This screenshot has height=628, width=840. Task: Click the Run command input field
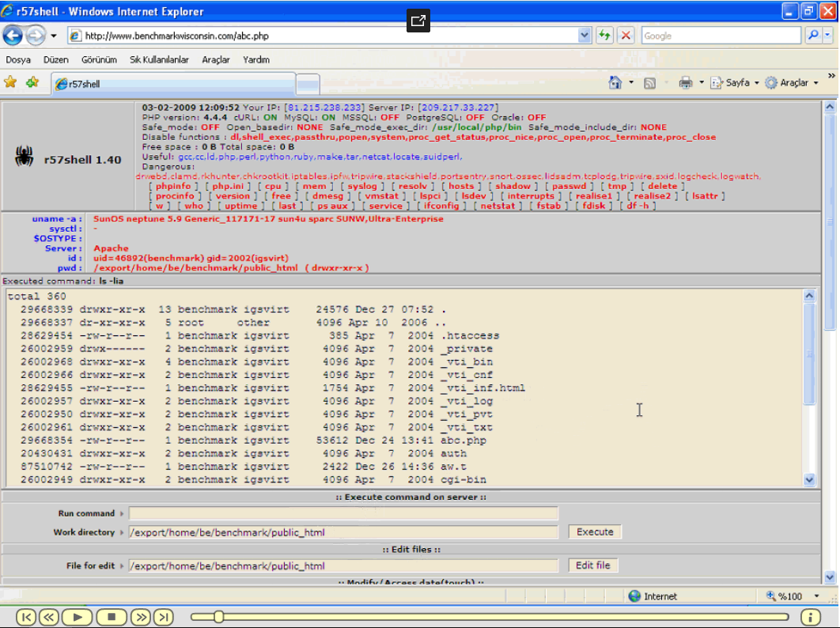(343, 513)
